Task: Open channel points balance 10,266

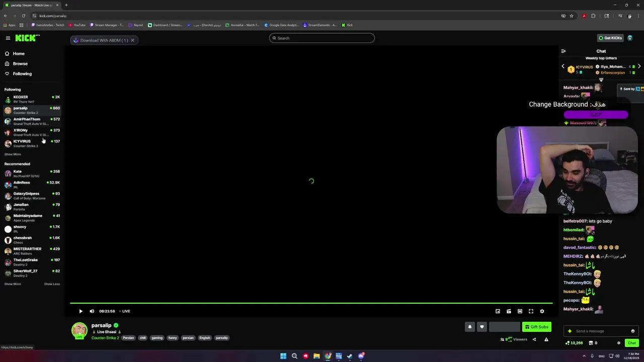Action: (x=574, y=343)
